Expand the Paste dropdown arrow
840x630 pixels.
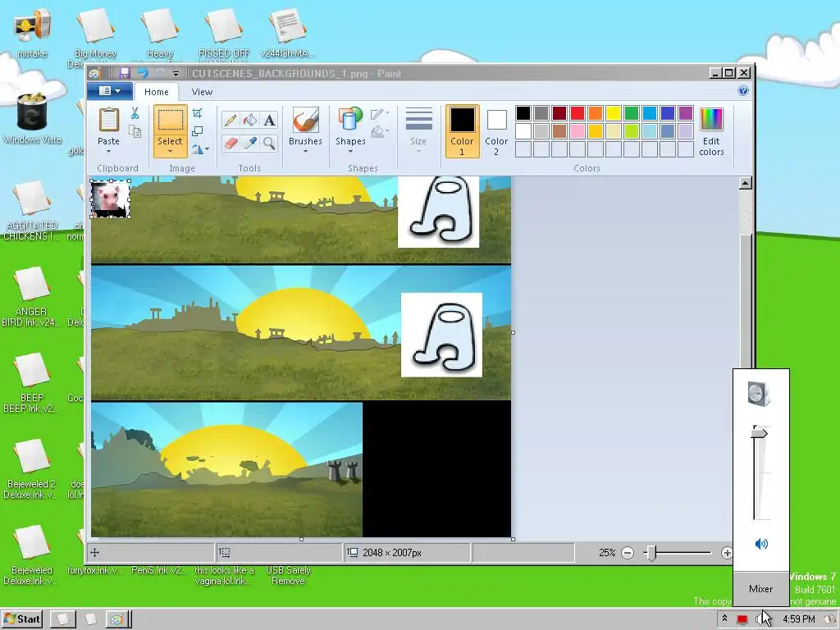tap(108, 152)
